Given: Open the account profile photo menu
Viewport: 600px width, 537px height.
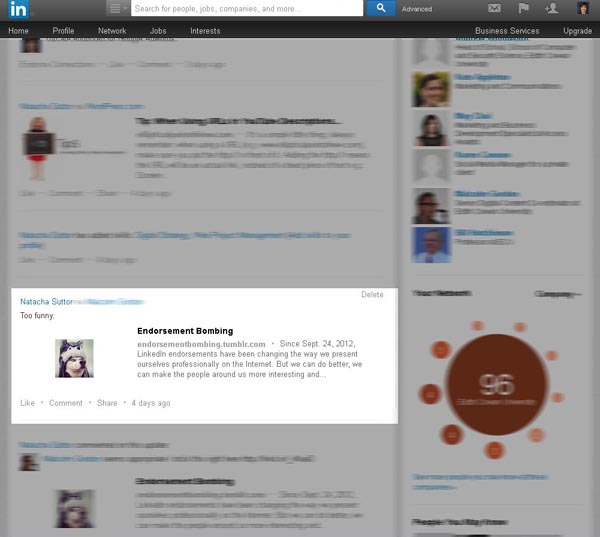Looking at the screenshot, I should tap(583, 8).
